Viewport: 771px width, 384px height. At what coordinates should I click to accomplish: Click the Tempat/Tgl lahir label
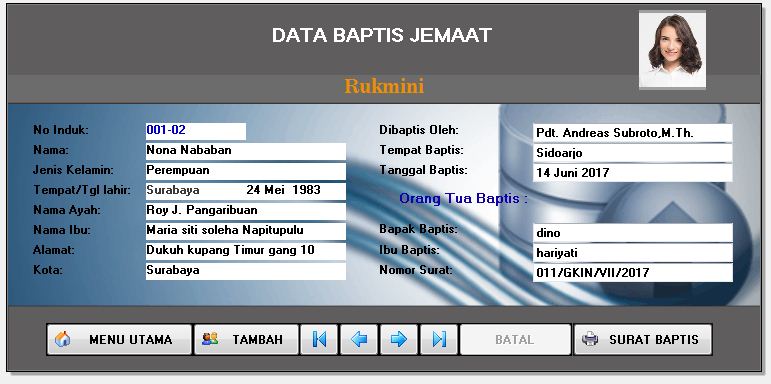(x=82, y=191)
